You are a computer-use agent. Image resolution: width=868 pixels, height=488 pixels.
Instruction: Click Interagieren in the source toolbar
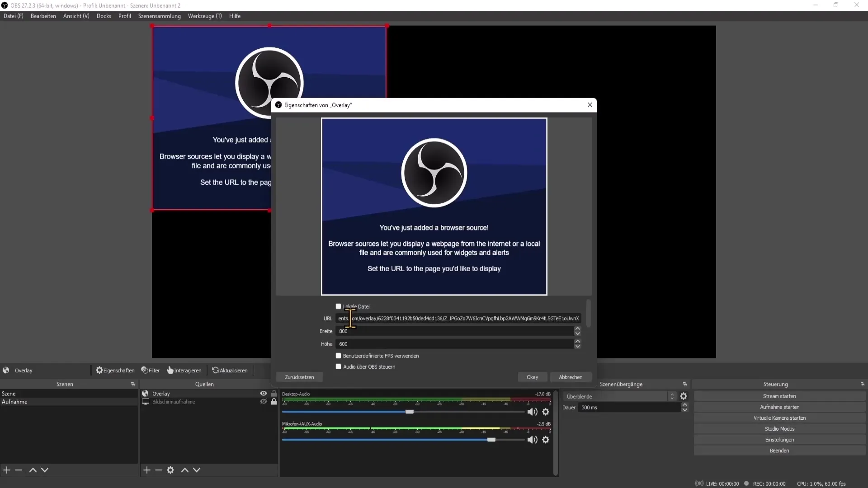(x=184, y=370)
